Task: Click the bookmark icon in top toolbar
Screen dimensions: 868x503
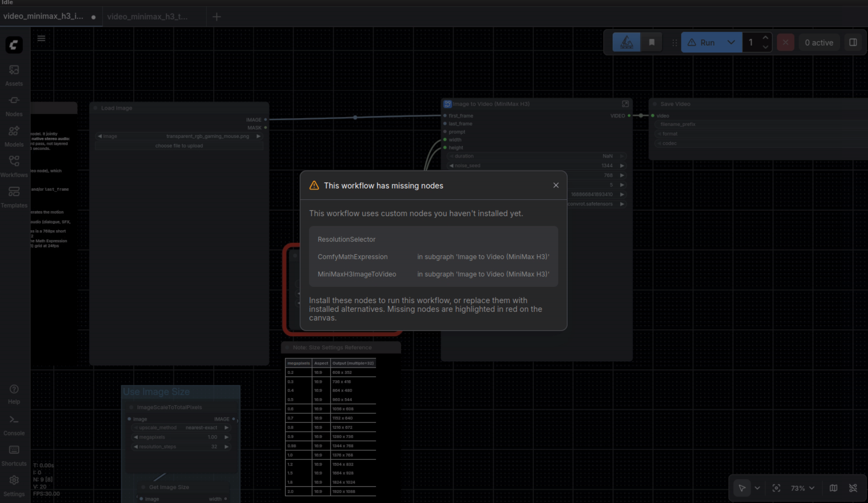Action: point(652,42)
